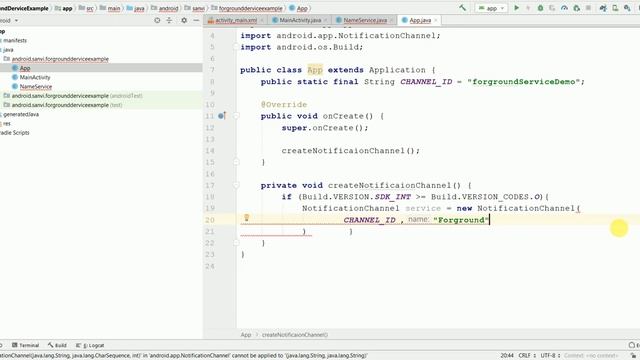Start debugging with the green bug icon
The image size is (640, 360).
(x=540, y=8)
